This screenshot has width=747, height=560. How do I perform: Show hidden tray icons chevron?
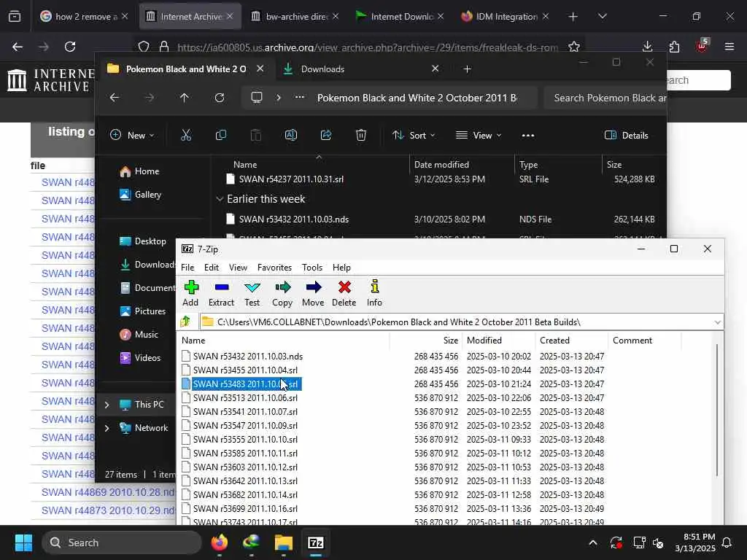(592, 542)
